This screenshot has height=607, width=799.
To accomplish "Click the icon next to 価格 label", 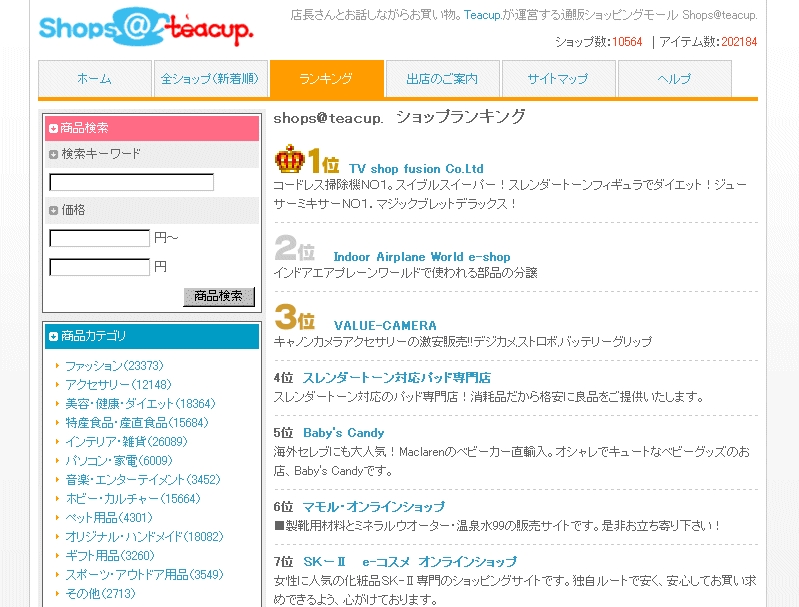I will pyautogui.click(x=54, y=210).
